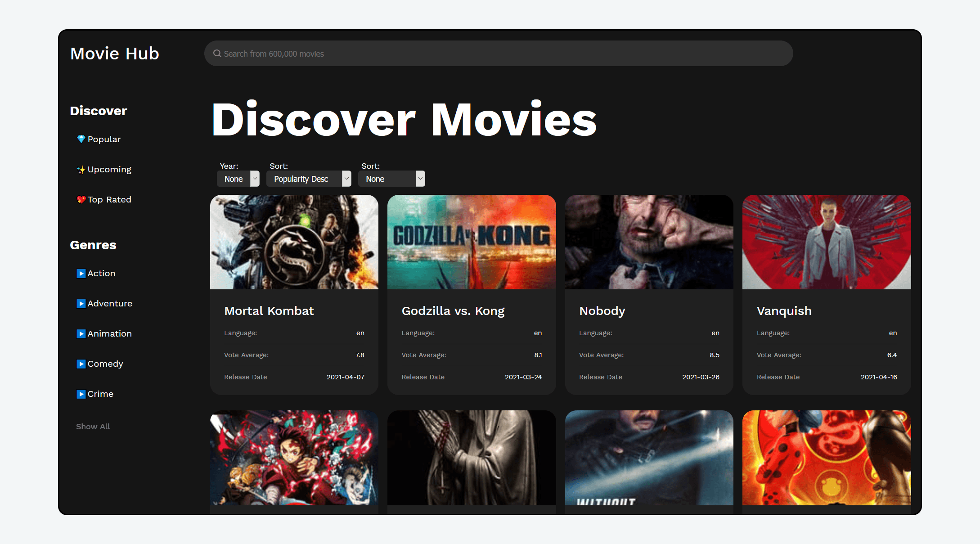Screen dimensions: 980x544
Task: Click the Nobody title
Action: coord(602,311)
